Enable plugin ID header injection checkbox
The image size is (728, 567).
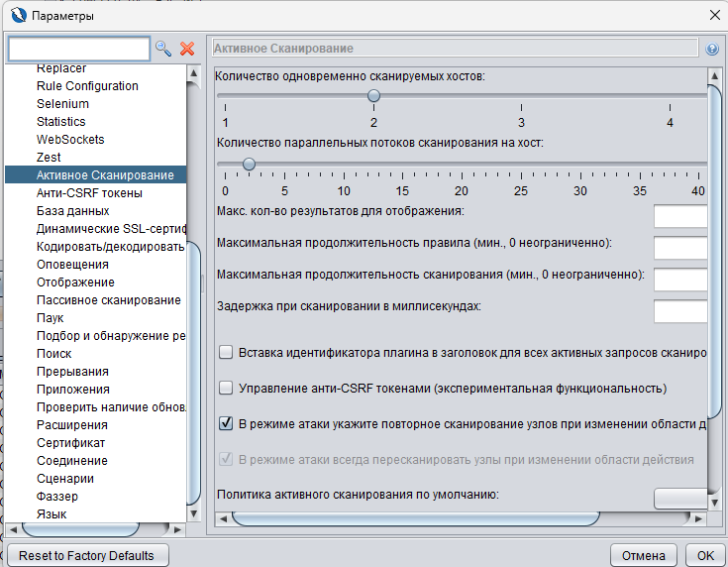coord(226,352)
